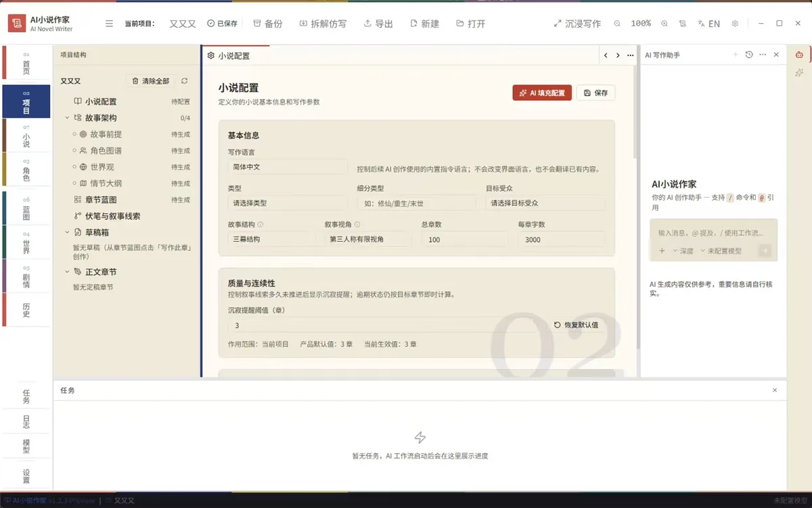The width and height of the screenshot is (812, 508).
Task: Click the robot icon in right rail
Action: [x=799, y=55]
